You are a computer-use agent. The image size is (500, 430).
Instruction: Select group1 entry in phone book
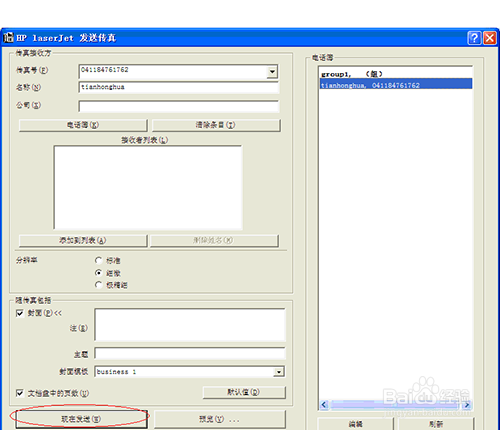pyautogui.click(x=396, y=74)
